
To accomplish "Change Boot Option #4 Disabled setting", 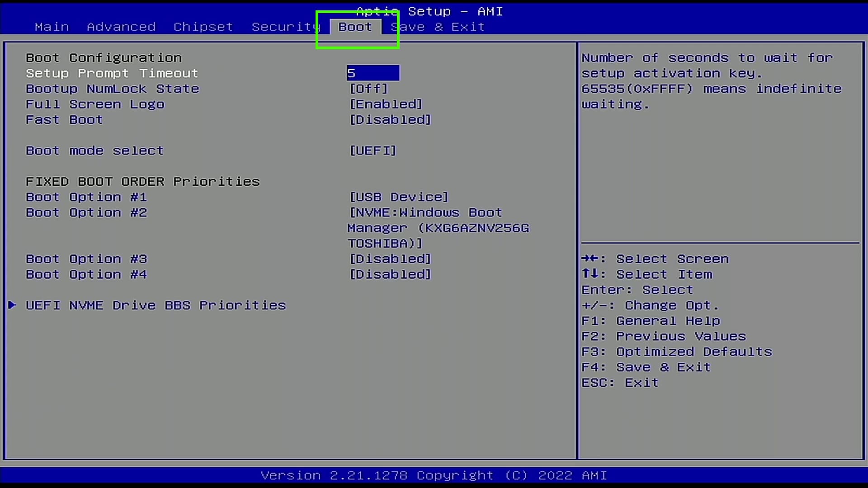I will tap(390, 274).
